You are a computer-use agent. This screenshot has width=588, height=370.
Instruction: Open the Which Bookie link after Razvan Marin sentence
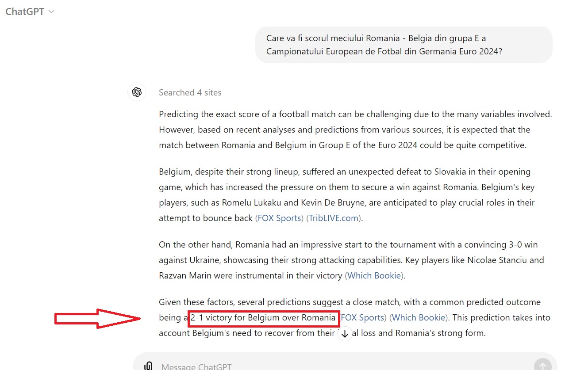click(374, 275)
